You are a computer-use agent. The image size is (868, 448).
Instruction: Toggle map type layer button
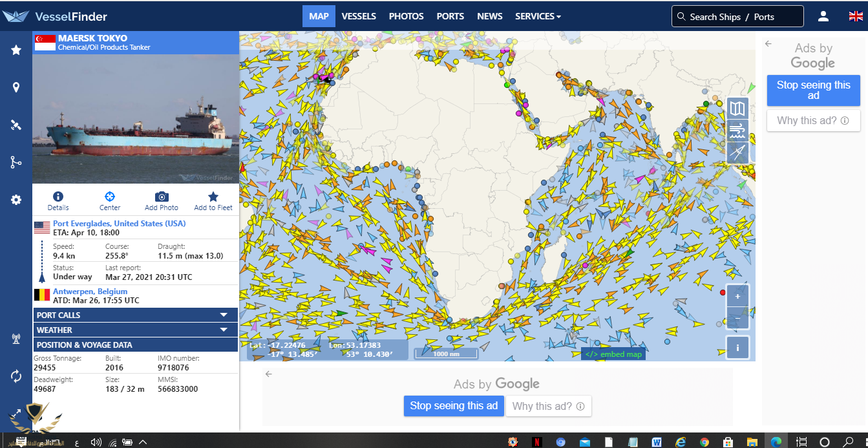point(737,109)
